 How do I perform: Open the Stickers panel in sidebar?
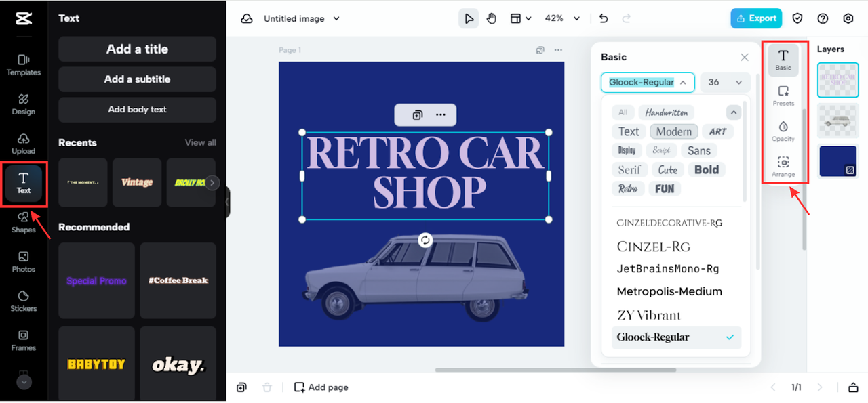pos(23,300)
